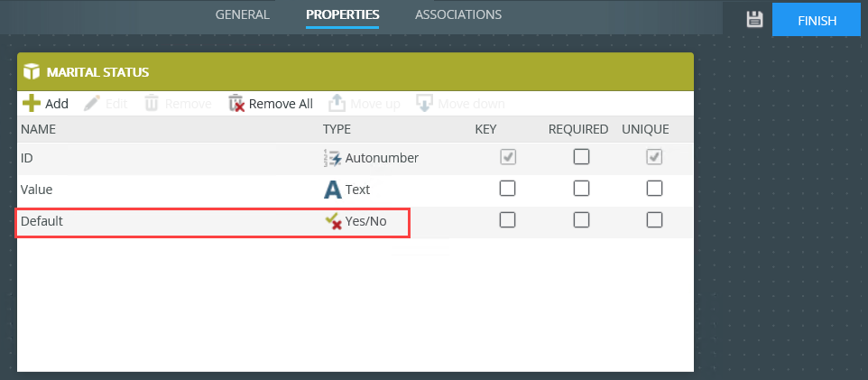Click the Autonumber type icon

(332, 158)
